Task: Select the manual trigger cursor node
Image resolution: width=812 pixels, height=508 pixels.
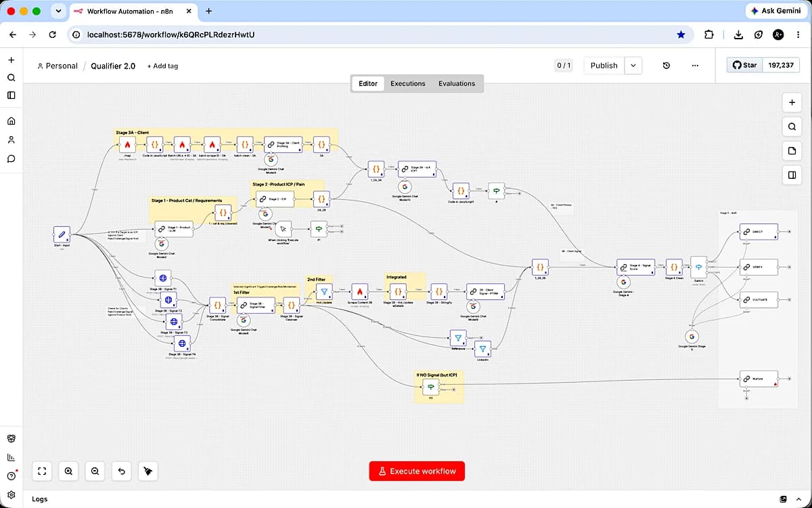Action: tap(283, 229)
